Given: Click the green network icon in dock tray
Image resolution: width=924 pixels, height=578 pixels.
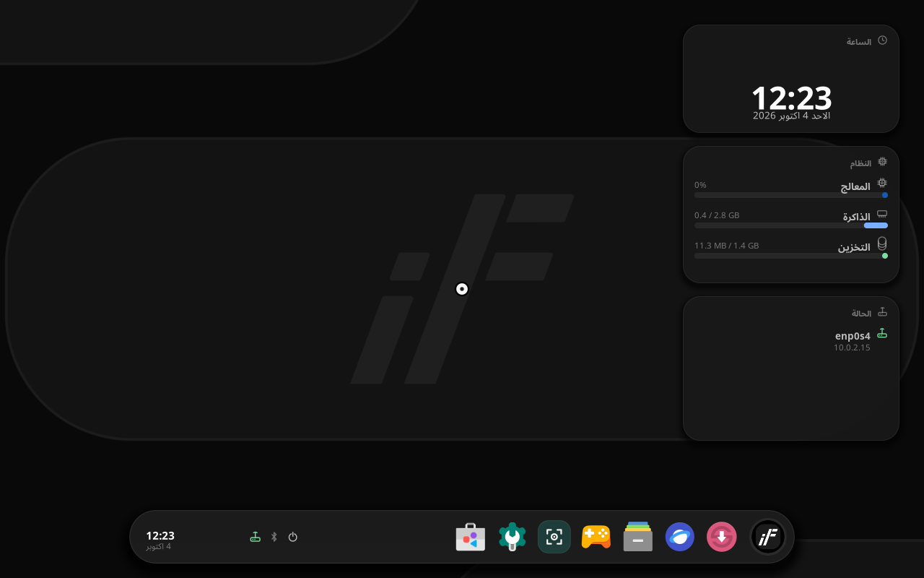Looking at the screenshot, I should [x=255, y=537].
